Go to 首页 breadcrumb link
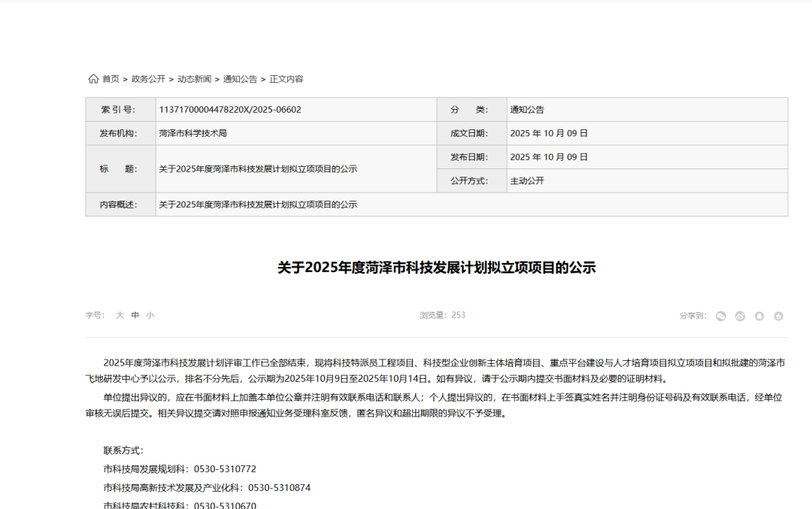This screenshot has width=812, height=509. [x=111, y=79]
